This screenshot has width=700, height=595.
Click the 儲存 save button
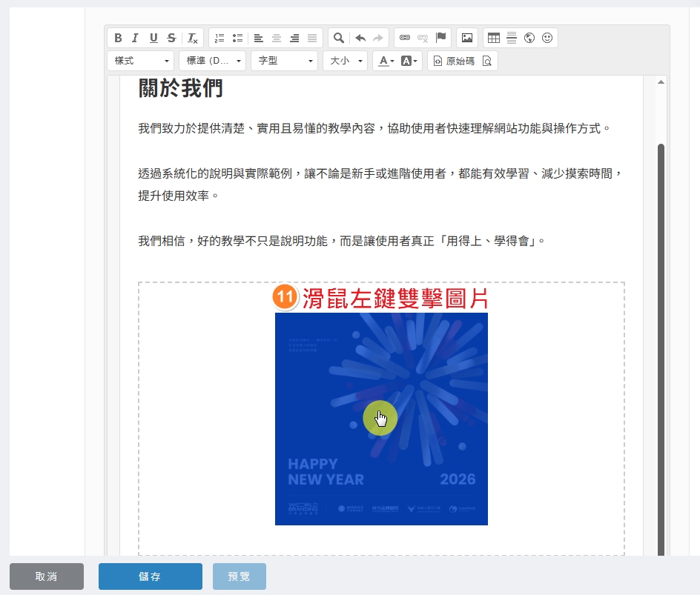coord(150,576)
